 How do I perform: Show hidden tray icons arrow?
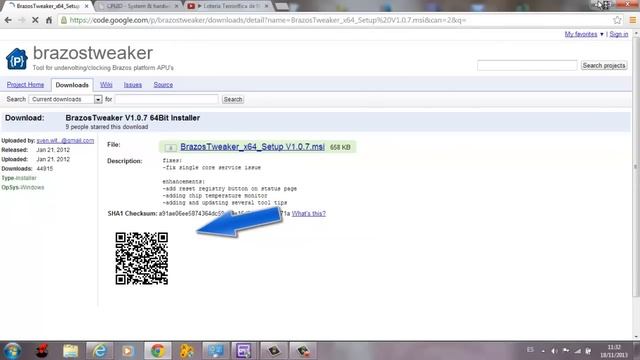[x=543, y=351]
